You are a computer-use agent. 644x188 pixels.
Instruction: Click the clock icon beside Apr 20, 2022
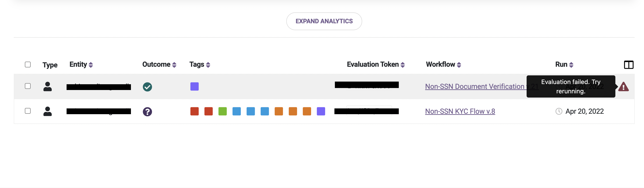click(x=559, y=111)
